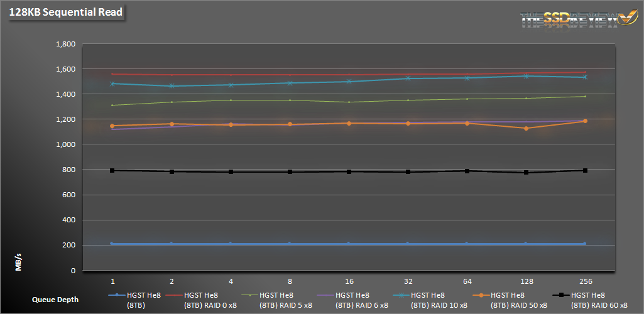Click the 800 y-axis value
The height and width of the screenshot is (314, 644).
[x=70, y=170]
